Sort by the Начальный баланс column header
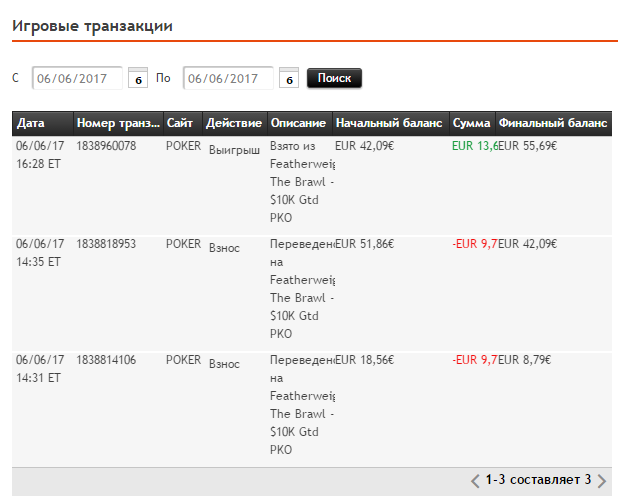The height and width of the screenshot is (503, 618). pos(391,123)
